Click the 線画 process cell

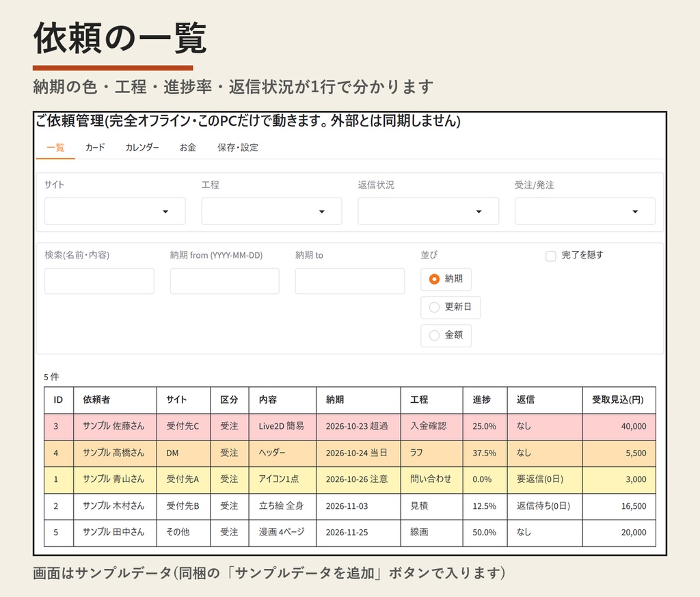[x=432, y=532]
